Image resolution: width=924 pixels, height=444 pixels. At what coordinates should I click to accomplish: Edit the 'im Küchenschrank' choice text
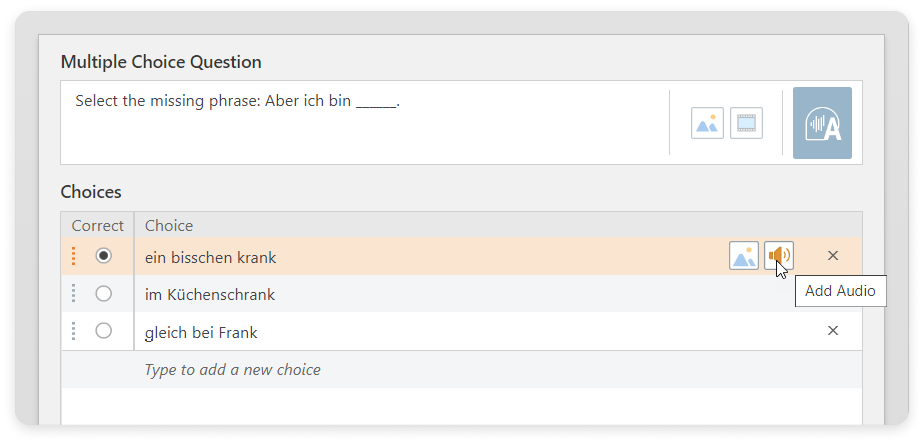pyautogui.click(x=210, y=294)
